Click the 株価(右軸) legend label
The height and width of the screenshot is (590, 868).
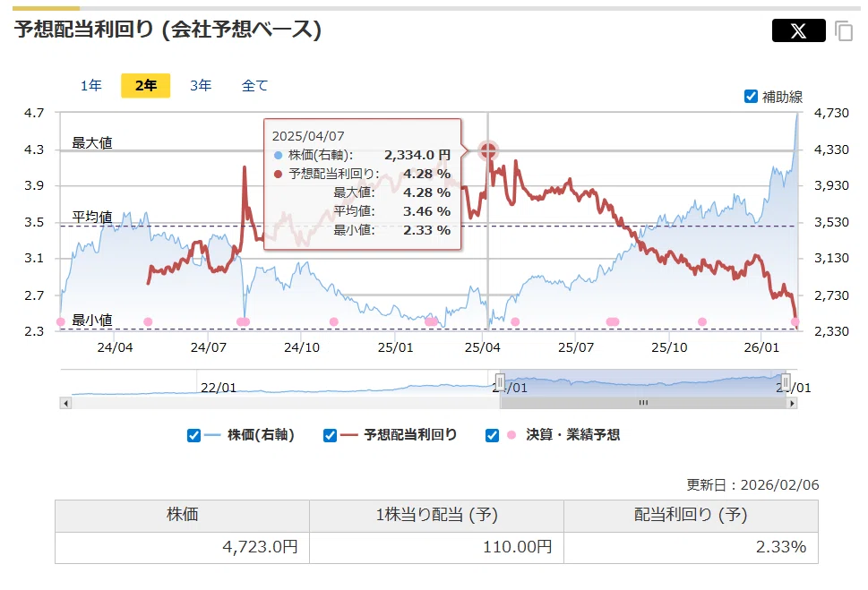pyautogui.click(x=261, y=435)
